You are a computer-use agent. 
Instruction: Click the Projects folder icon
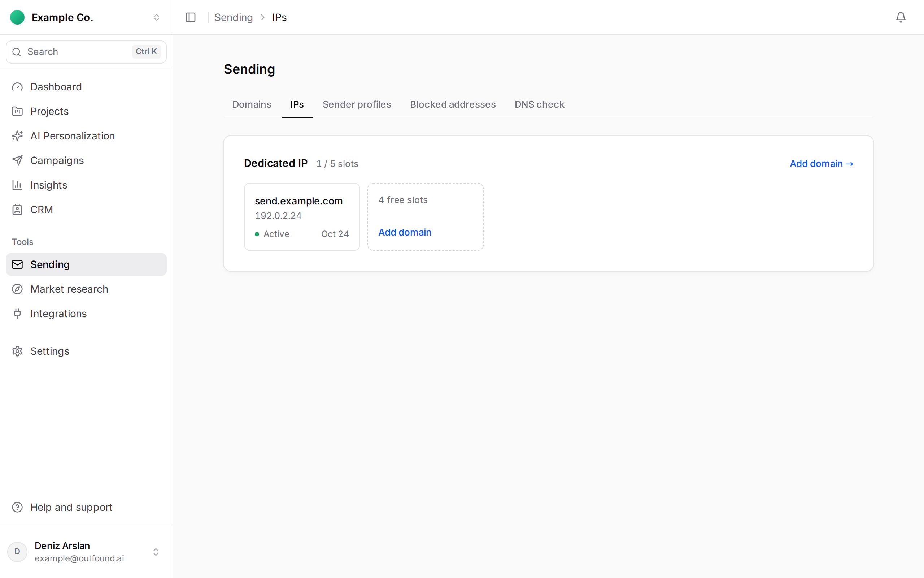pos(17,111)
